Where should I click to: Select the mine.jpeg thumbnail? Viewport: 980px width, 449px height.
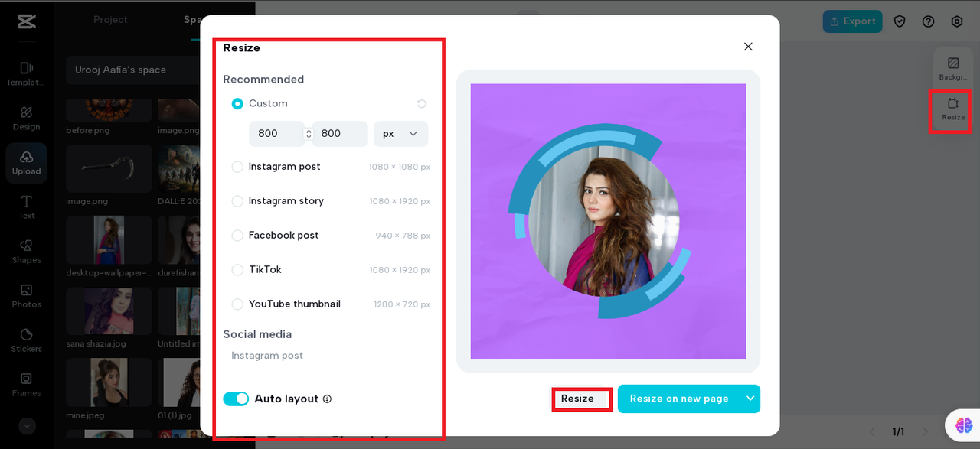109,382
